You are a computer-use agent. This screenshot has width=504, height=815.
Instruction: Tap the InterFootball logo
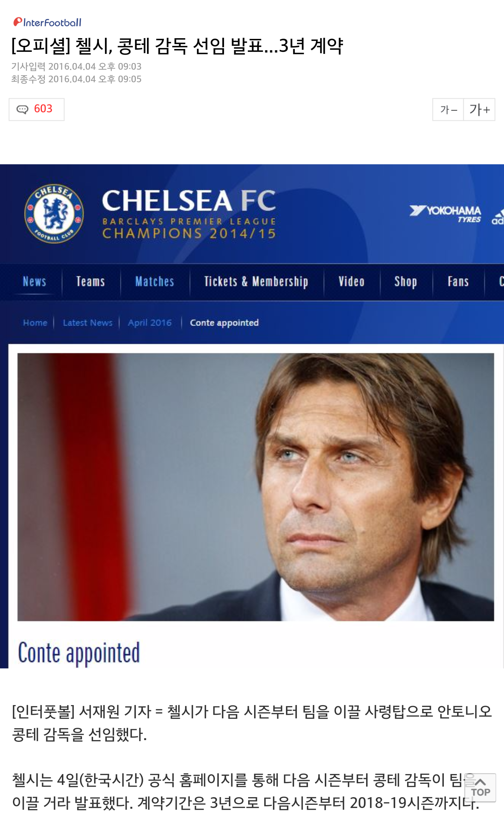pos(47,22)
